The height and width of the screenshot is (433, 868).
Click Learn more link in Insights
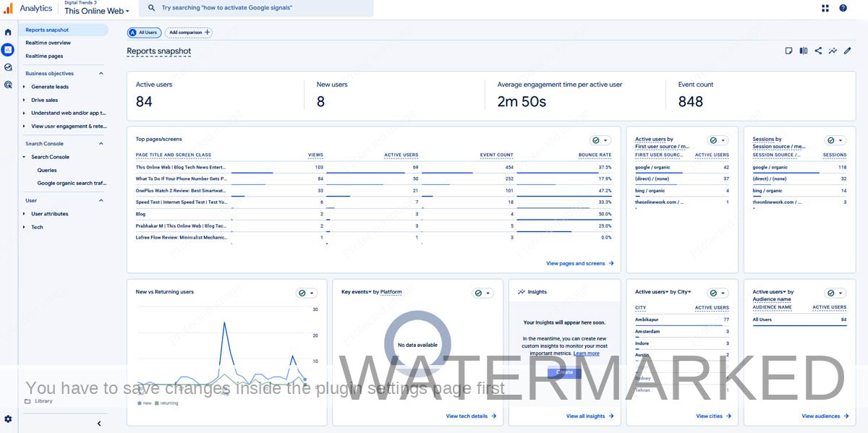click(587, 353)
